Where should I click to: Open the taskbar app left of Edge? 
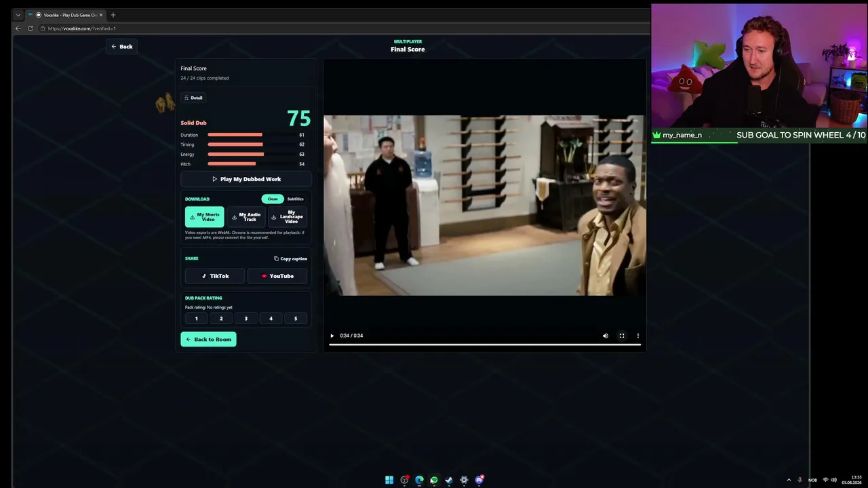click(x=404, y=480)
